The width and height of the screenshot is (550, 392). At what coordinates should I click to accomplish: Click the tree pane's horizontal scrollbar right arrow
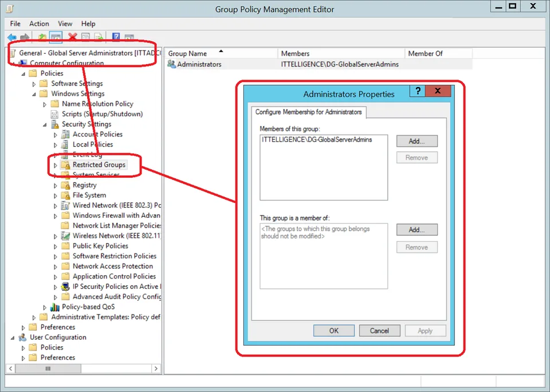pos(156,369)
